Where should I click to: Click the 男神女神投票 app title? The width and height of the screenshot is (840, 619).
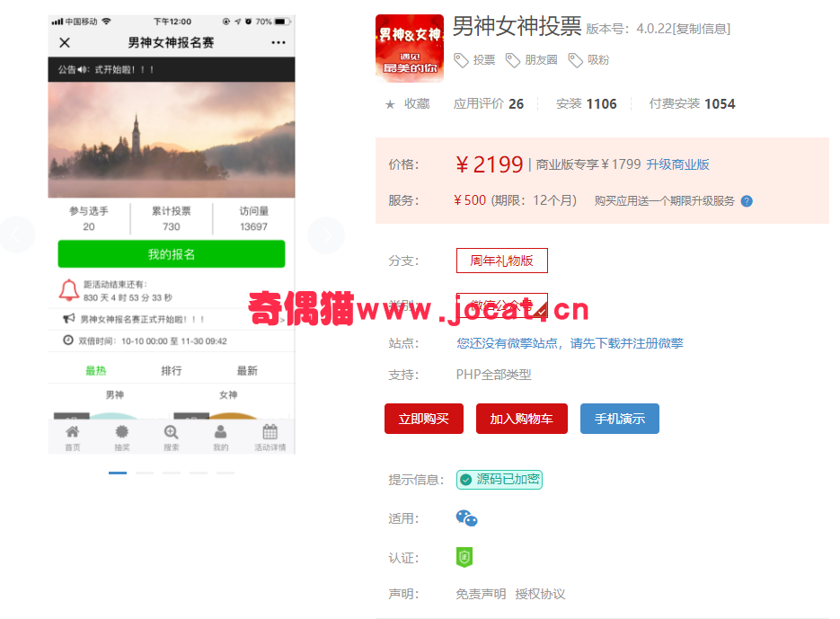pyautogui.click(x=517, y=26)
